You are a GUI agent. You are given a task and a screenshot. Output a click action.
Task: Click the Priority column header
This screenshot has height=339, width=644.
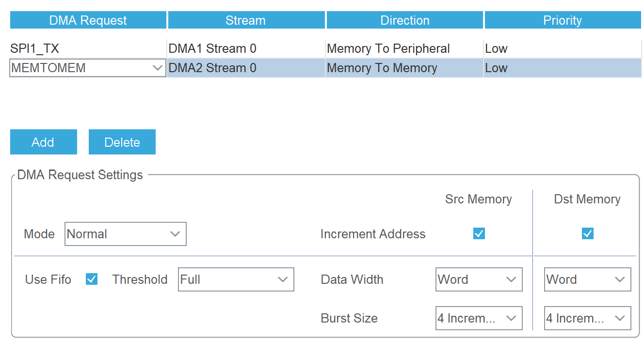(x=563, y=20)
